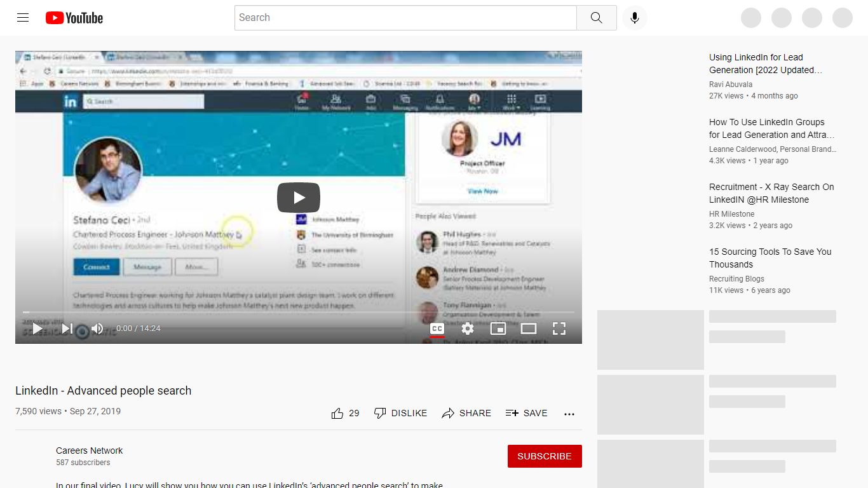Image resolution: width=868 pixels, height=488 pixels.
Task: Mute the video volume
Action: pyautogui.click(x=97, y=329)
